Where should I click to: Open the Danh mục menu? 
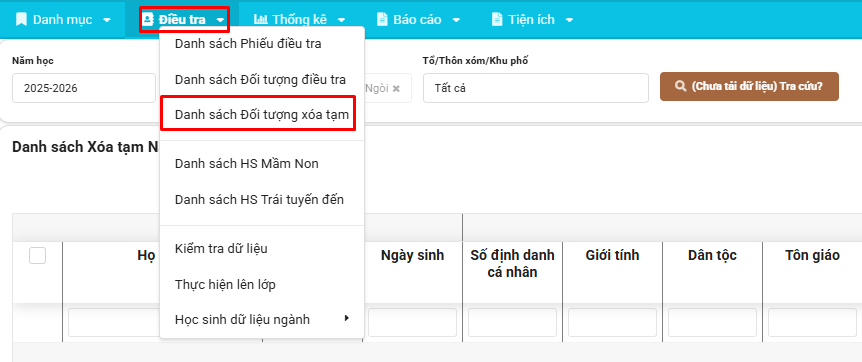(63, 20)
